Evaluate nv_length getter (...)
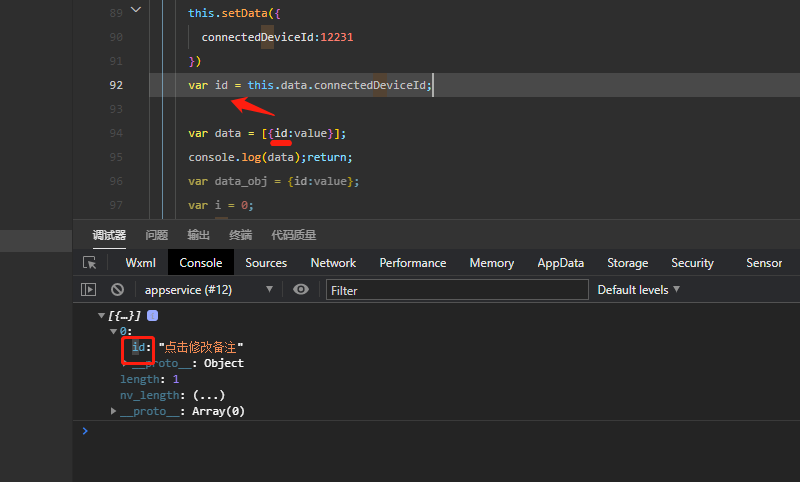The width and height of the screenshot is (800, 482). 209,395
